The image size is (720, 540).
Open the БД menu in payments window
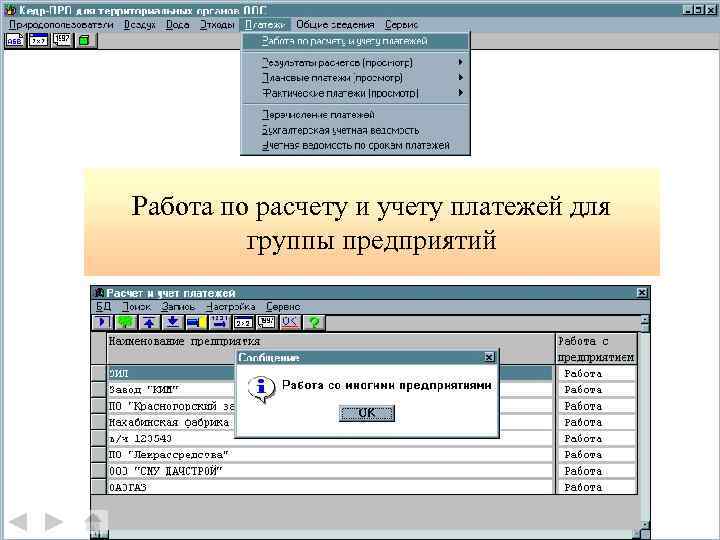tap(103, 306)
